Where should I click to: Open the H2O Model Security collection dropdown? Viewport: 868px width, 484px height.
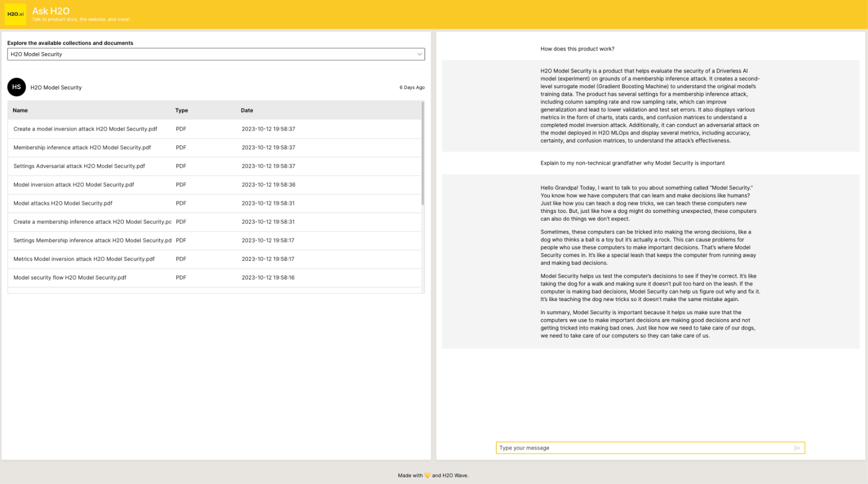click(x=215, y=54)
